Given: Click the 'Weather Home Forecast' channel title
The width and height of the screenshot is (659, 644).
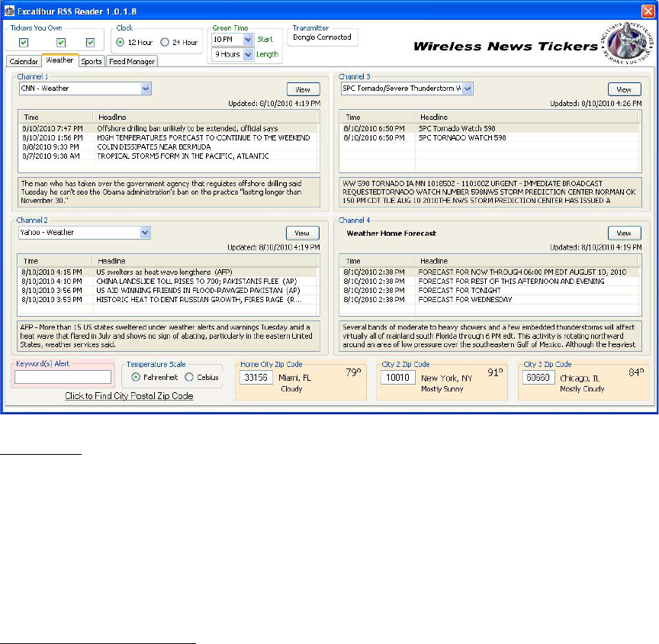Looking at the screenshot, I should click(x=391, y=233).
